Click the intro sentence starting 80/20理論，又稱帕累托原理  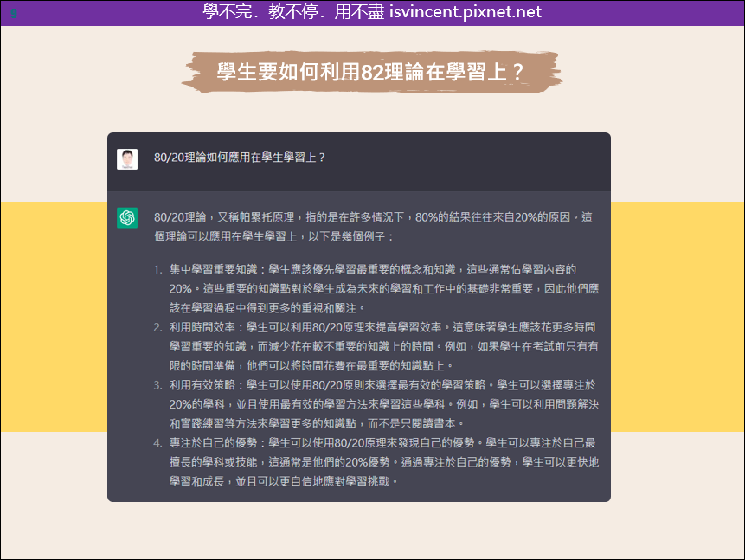pyautogui.click(x=373, y=227)
